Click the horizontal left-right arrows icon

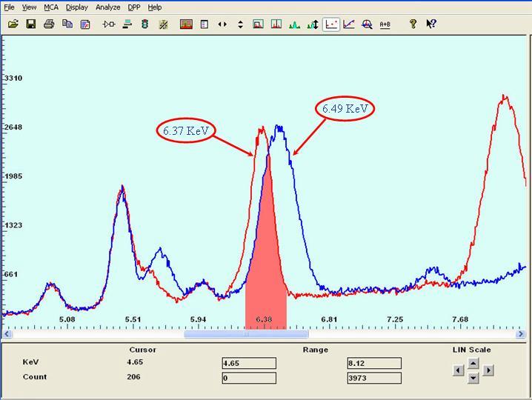tap(222, 24)
